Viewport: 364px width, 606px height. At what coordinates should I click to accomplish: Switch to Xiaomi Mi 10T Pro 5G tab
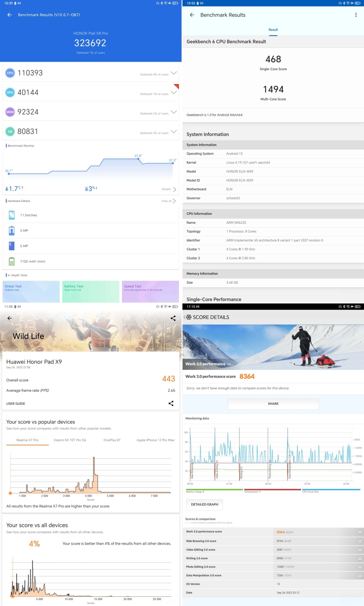pyautogui.click(x=70, y=440)
